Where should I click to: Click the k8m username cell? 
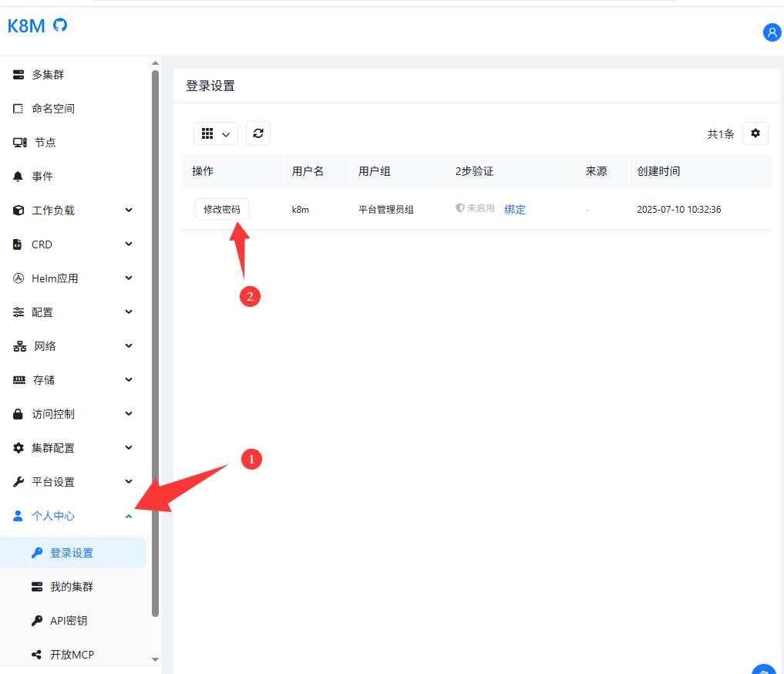301,210
